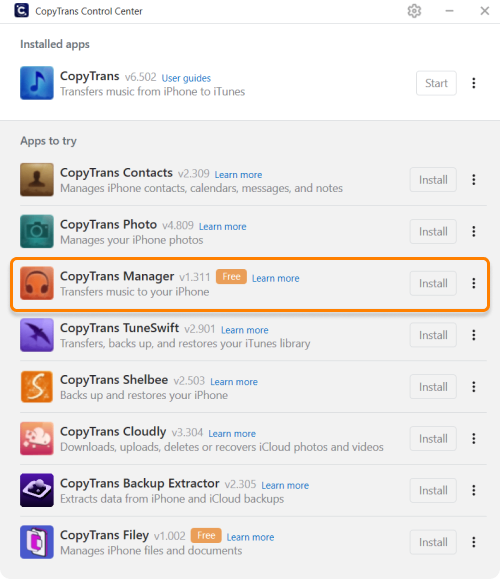Install CopyTrans Photo
500x579 pixels.
click(x=433, y=232)
